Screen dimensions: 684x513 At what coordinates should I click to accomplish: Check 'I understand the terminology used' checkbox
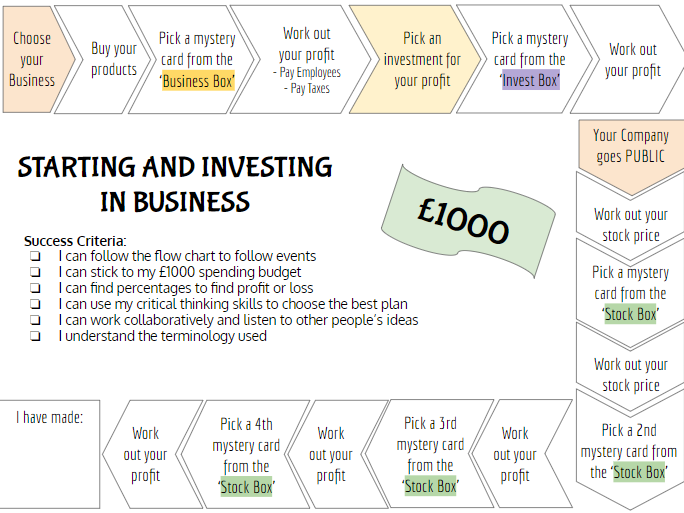click(35, 336)
